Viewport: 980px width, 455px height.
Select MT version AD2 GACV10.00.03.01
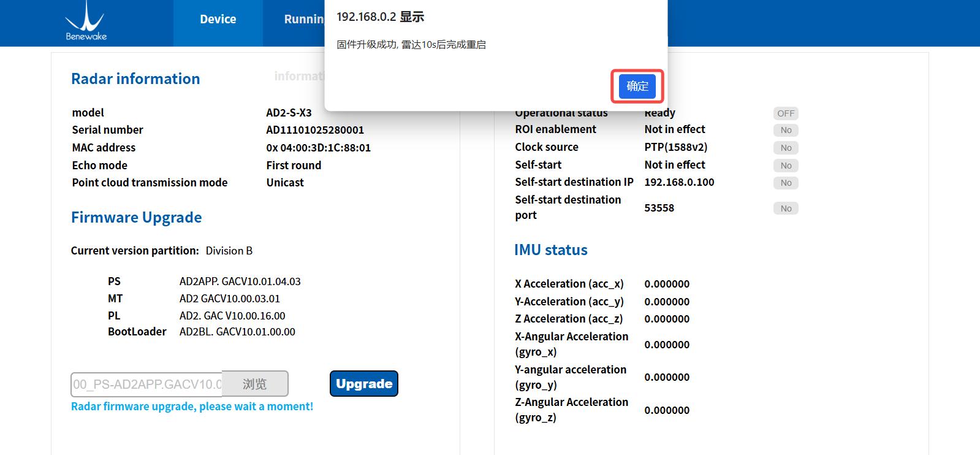(x=230, y=298)
